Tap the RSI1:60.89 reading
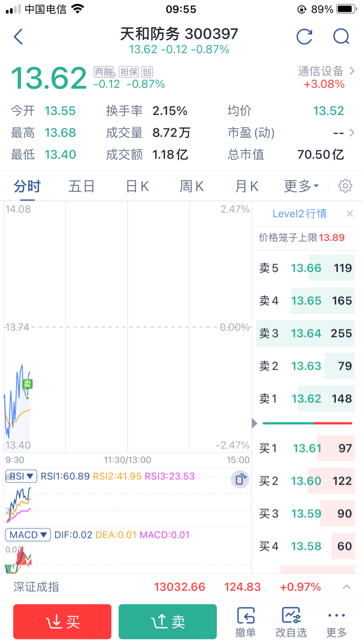 pos(65,476)
